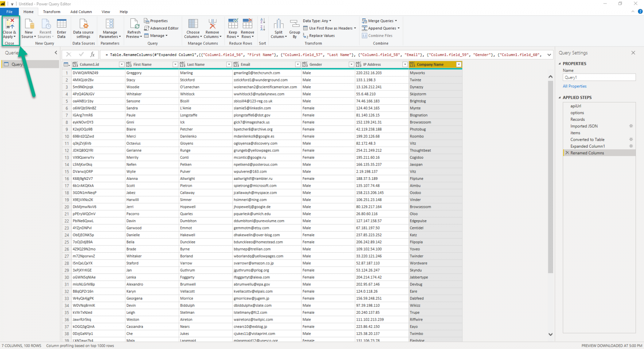Screen dimensions: 644x349
Task: Expand the formula bar
Action: [549, 55]
